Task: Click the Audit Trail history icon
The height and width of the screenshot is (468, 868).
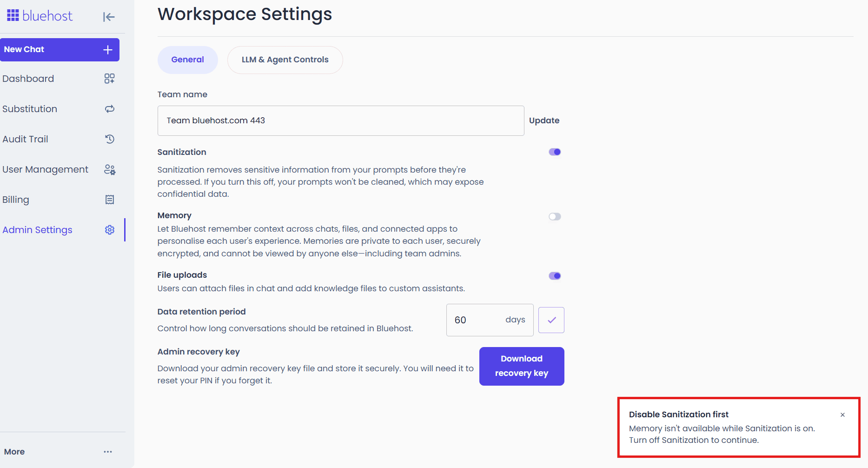Action: point(110,139)
